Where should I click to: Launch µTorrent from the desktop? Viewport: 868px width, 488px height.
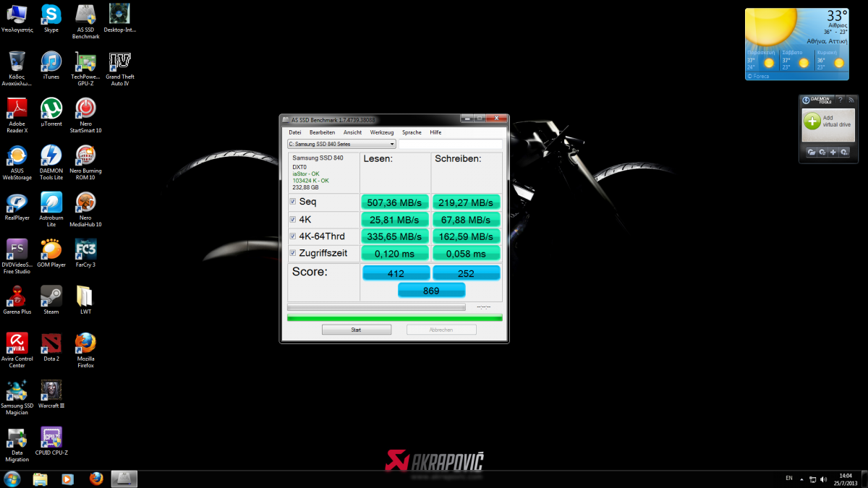[x=51, y=112]
